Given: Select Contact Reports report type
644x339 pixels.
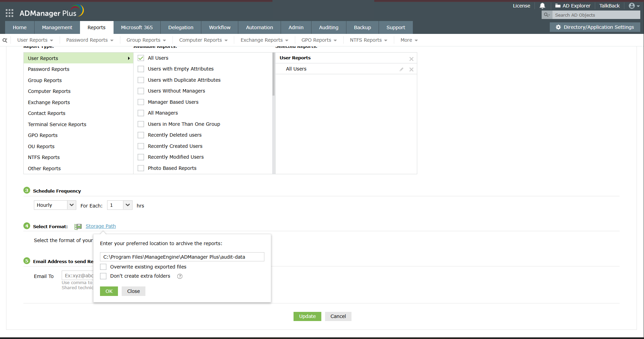Looking at the screenshot, I should [78, 113].
